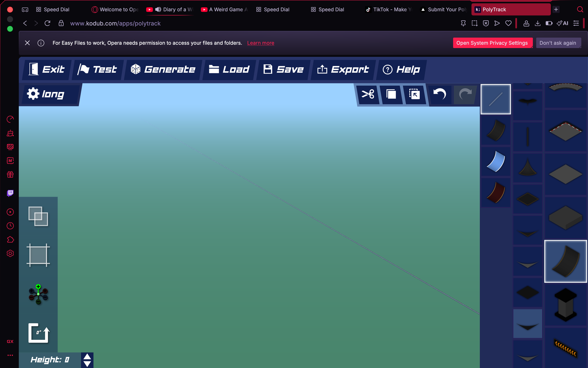
Task: Decrease height with down arrow
Action: (x=87, y=364)
